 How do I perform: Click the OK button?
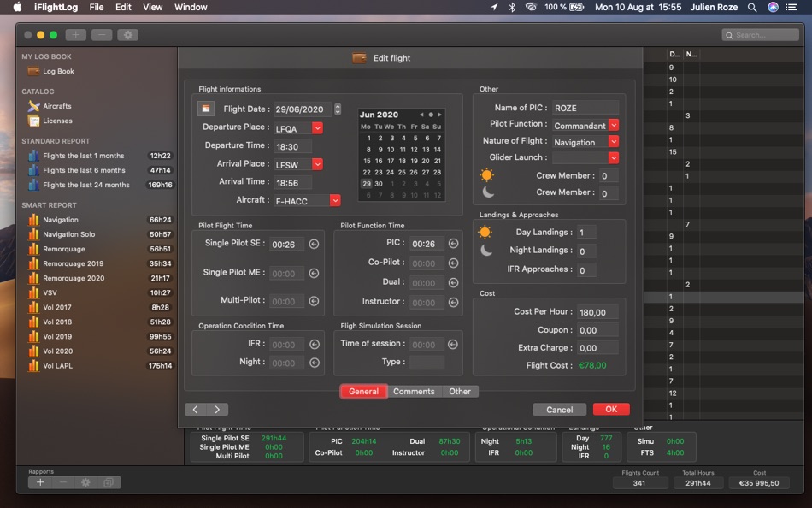tap(611, 409)
